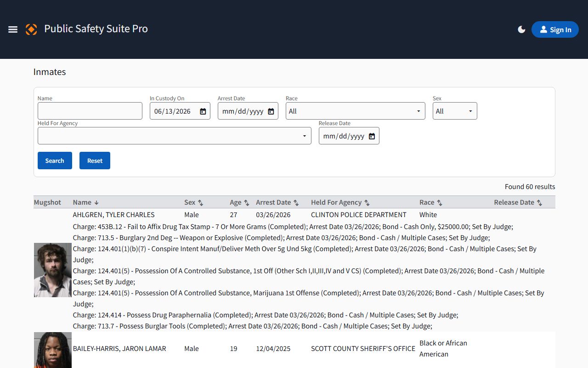Open Tyler Ahlgren's mugshot photo
Image resolution: width=588 pixels, height=368 pixels.
(x=53, y=270)
